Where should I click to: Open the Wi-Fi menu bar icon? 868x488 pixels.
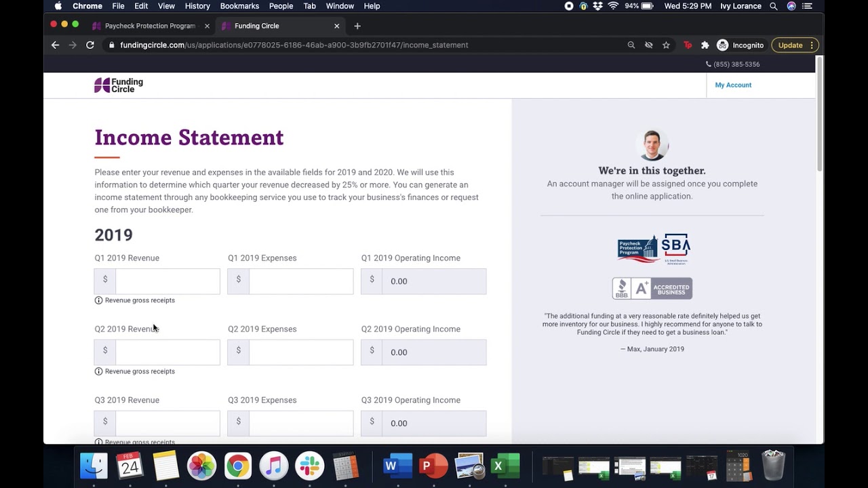coord(613,6)
